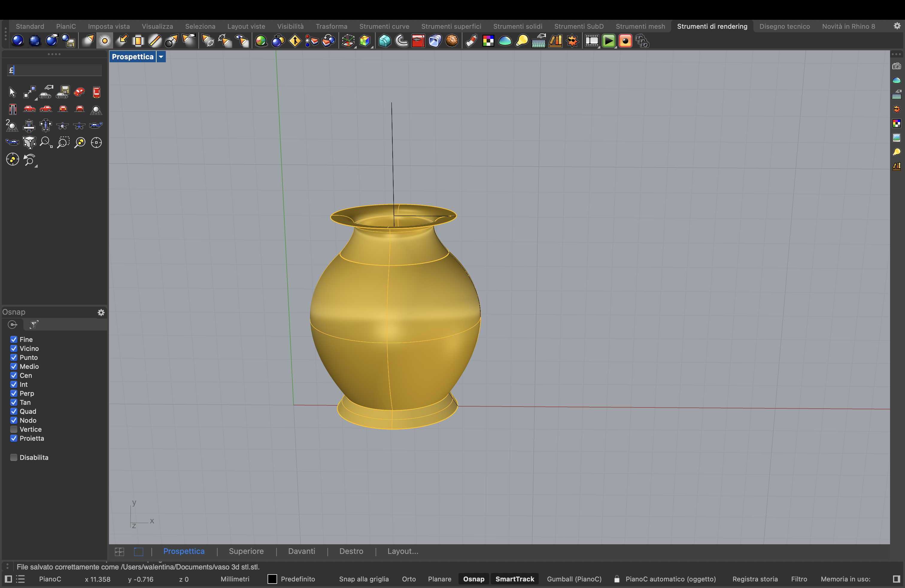
Task: Toggle Snap alla griglia in status bar
Action: coord(364,579)
